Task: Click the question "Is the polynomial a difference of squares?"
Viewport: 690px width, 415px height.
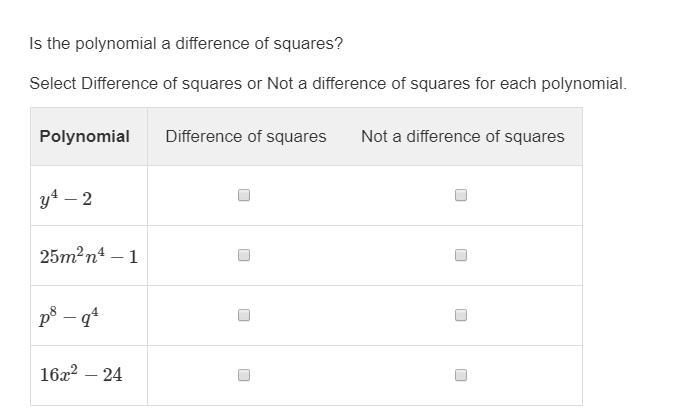Action: click(x=186, y=44)
